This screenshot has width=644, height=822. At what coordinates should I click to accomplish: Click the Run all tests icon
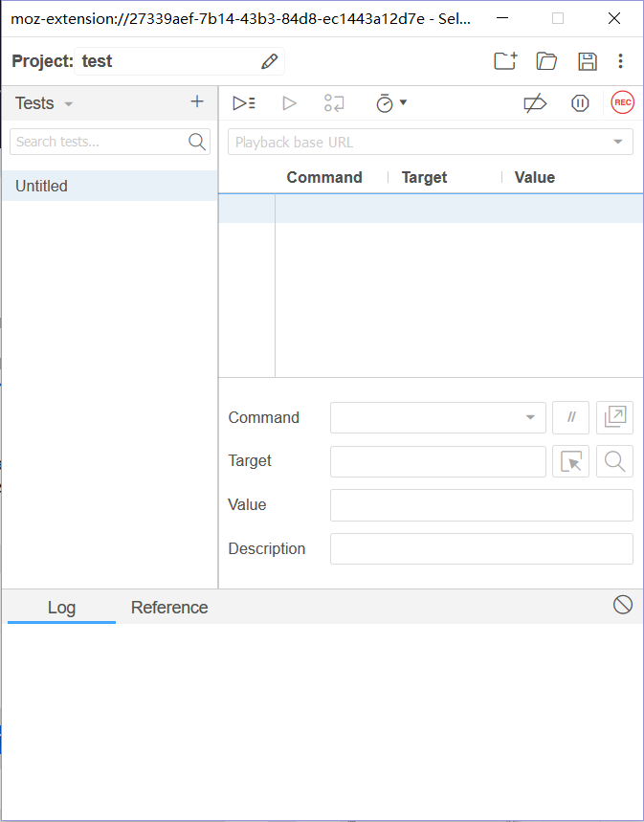coord(244,103)
